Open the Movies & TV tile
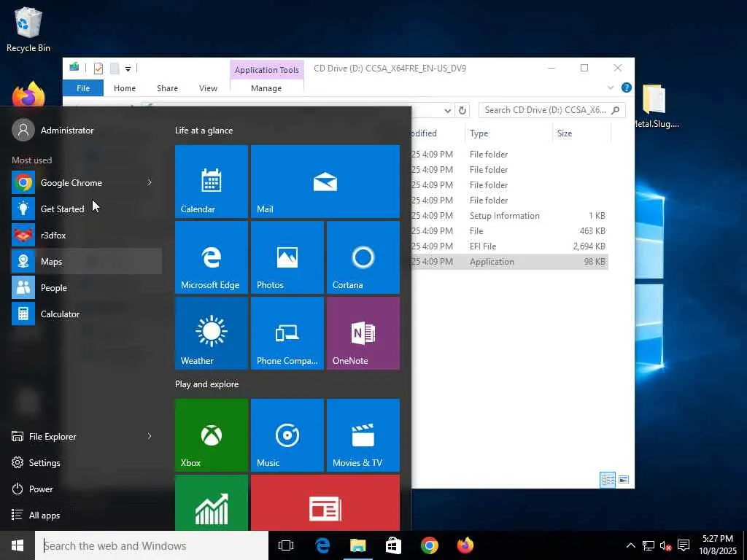 pyautogui.click(x=363, y=435)
